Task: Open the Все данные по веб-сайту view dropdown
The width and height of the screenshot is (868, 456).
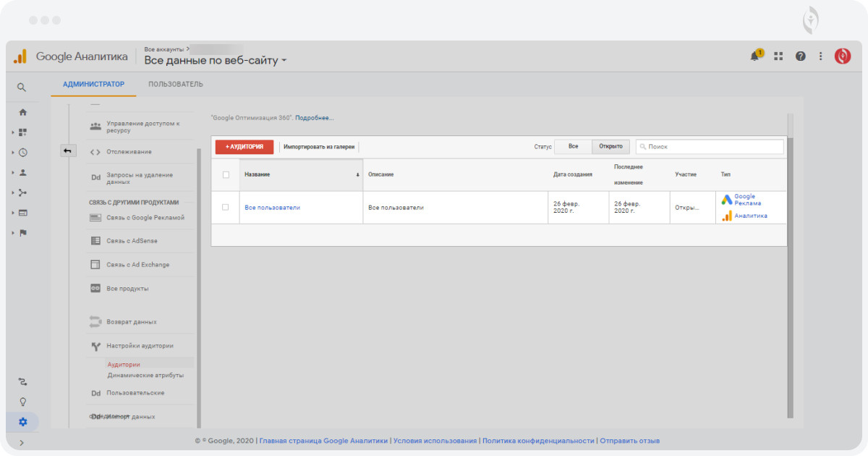Action: coord(216,61)
